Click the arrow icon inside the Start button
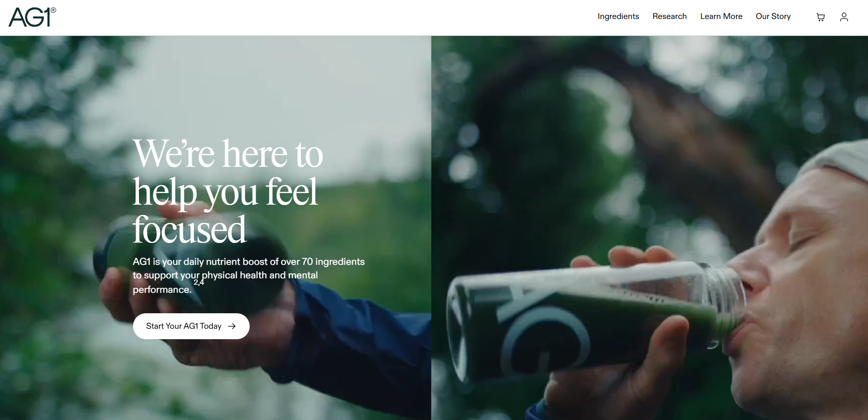This screenshot has width=868, height=420. tap(232, 326)
